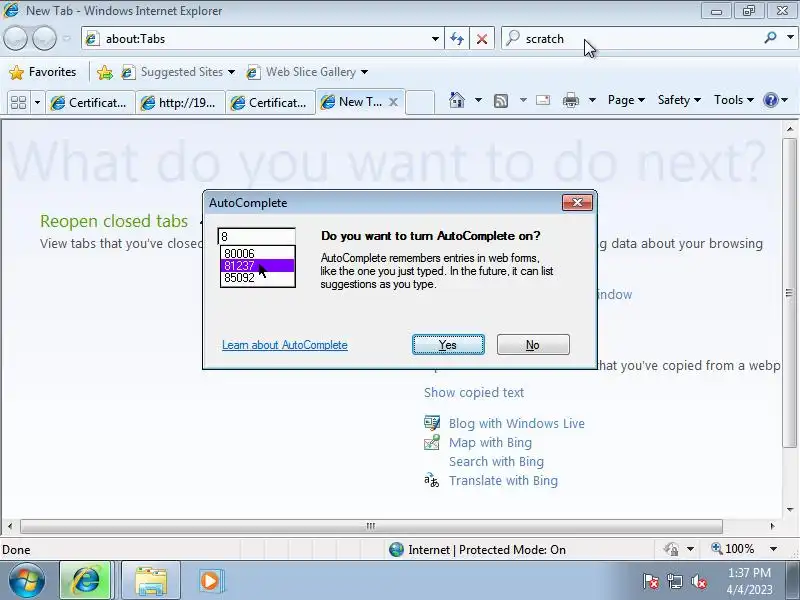Click the Read Mail icon
800x600 pixels.
point(543,100)
